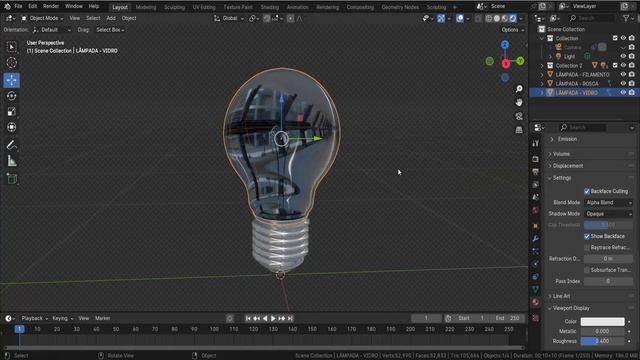
Task: Enable Raytrace Refraction checkbox
Action: click(x=587, y=248)
